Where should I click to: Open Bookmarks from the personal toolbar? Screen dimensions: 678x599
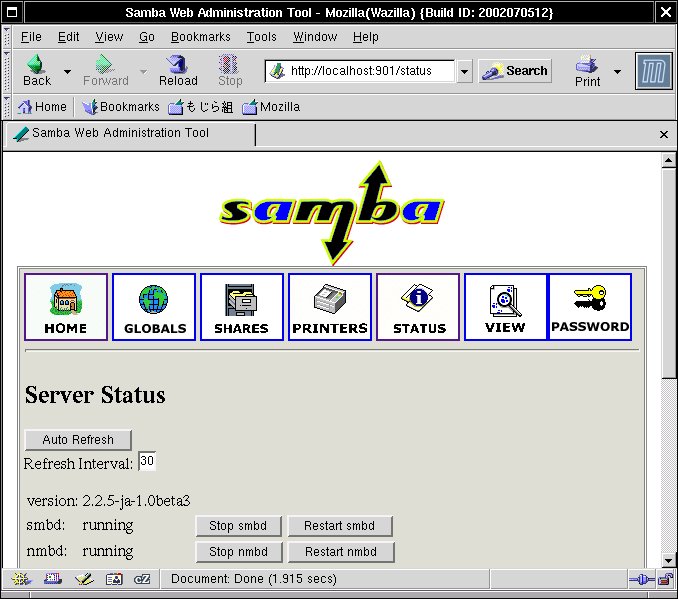121,107
